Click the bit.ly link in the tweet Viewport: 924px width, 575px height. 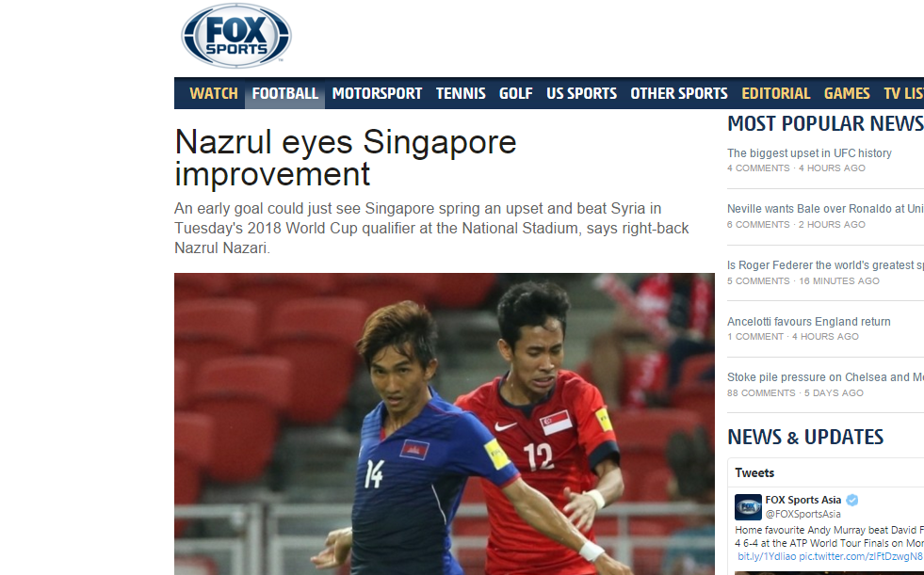766,556
